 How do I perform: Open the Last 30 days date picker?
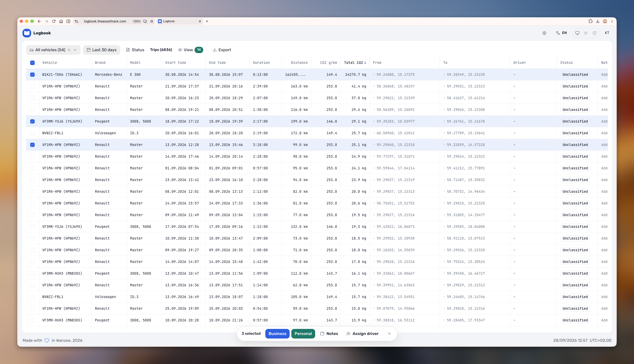click(x=101, y=50)
